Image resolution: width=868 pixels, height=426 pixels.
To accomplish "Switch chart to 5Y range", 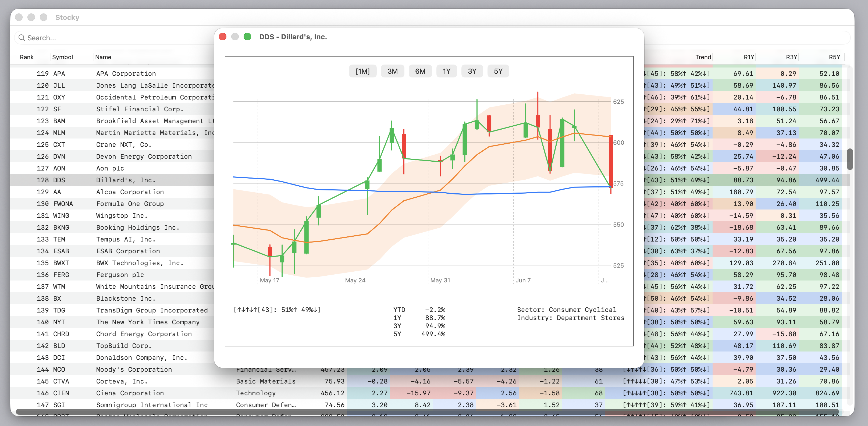I will pyautogui.click(x=498, y=71).
